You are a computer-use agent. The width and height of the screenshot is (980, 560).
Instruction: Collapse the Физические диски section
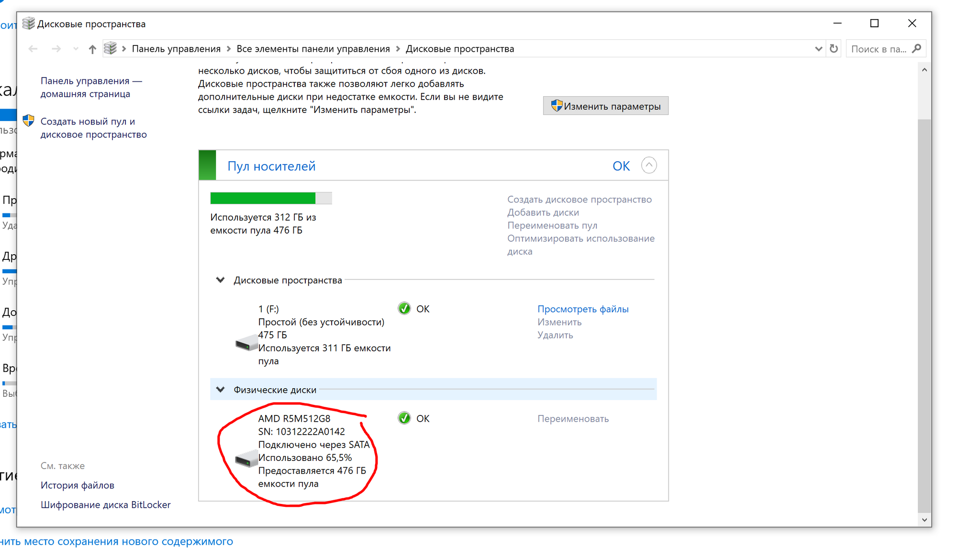pos(220,390)
